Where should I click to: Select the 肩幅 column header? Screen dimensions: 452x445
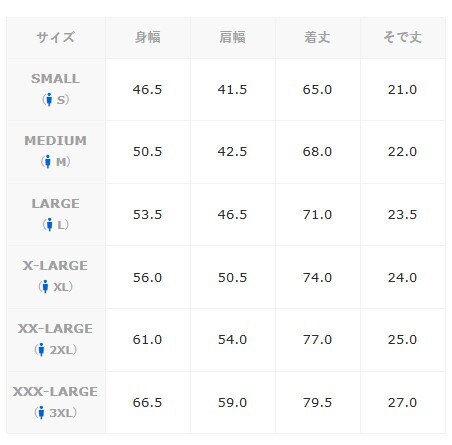(x=232, y=37)
